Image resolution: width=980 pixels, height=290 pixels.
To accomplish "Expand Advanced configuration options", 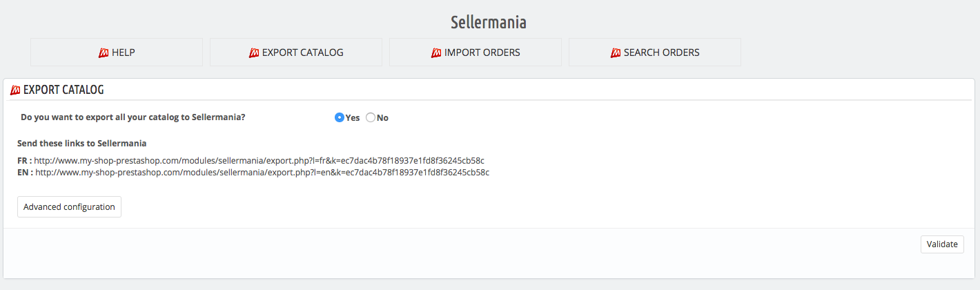I will pos(69,207).
